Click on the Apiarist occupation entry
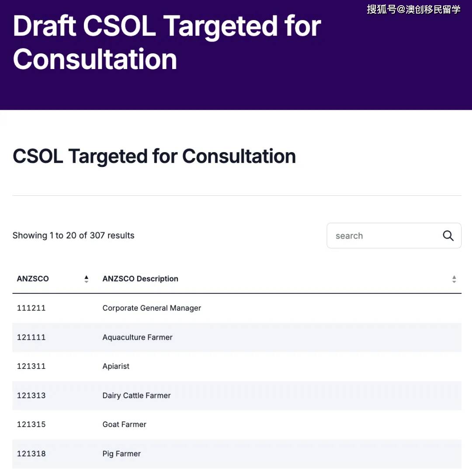 click(116, 366)
